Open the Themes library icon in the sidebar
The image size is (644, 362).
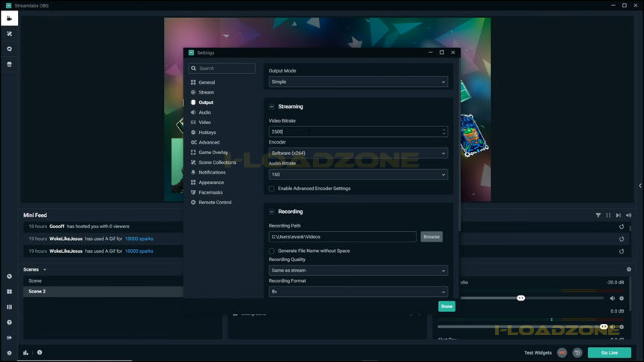[x=9, y=34]
